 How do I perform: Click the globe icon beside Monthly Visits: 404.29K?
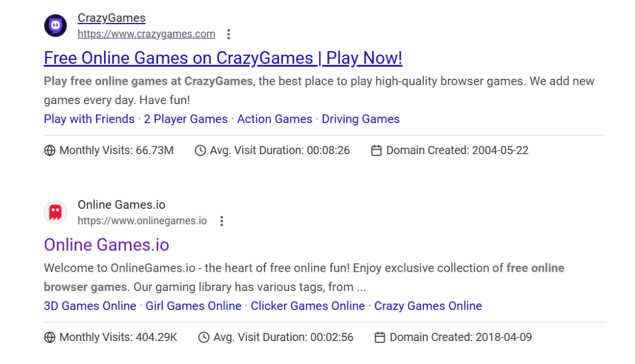49,338
